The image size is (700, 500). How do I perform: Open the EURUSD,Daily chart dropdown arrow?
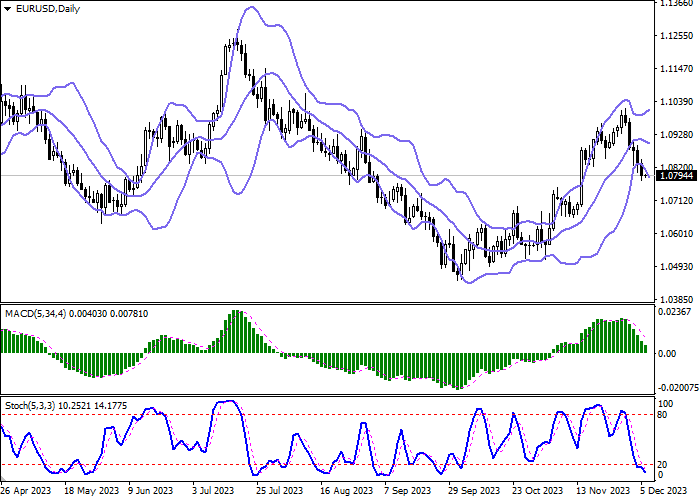coord(8,9)
